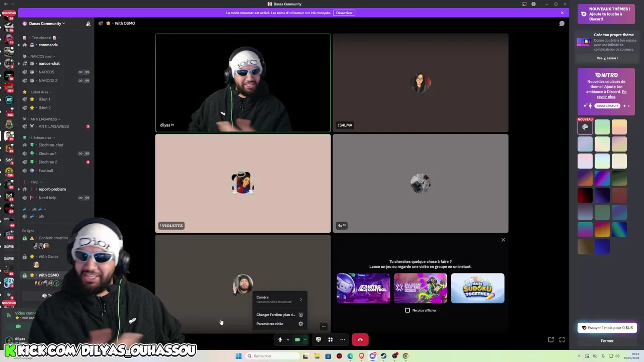Image resolution: width=644 pixels, height=362 pixels.
Task: Choose the mint green theme swatch
Action: [602, 127]
